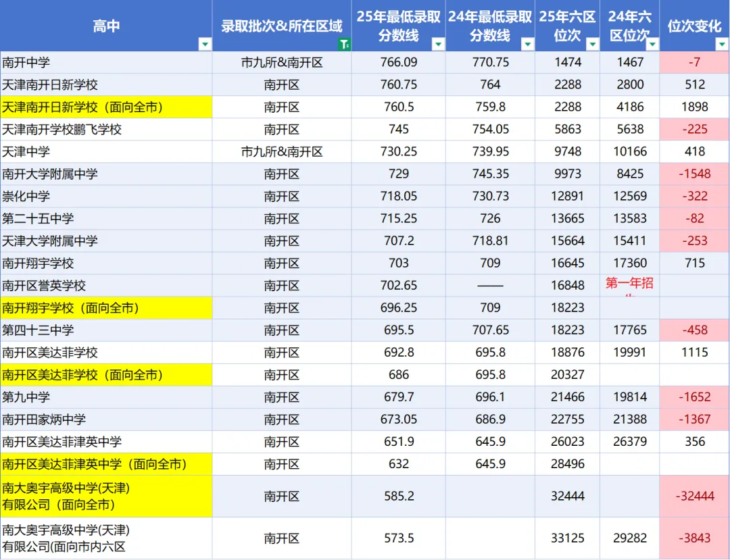Viewport: 730px width, 560px height.
Task: Open the 24年六区位次 filter arrow
Action: pos(652,44)
